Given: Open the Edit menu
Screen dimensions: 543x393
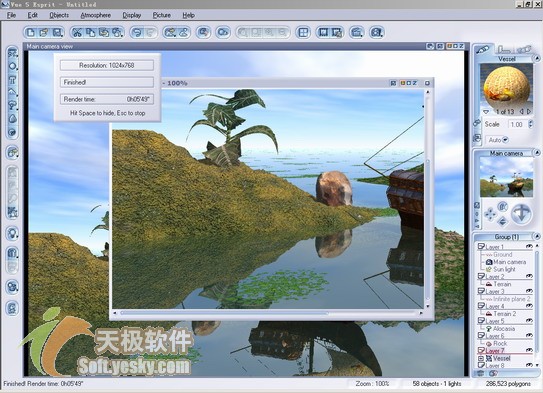Looking at the screenshot, I should (33, 15).
